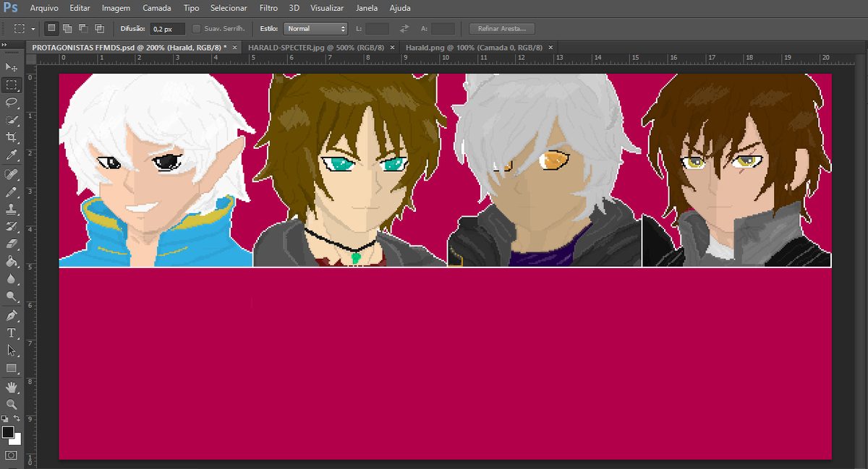Open the 3D menu

(x=294, y=9)
